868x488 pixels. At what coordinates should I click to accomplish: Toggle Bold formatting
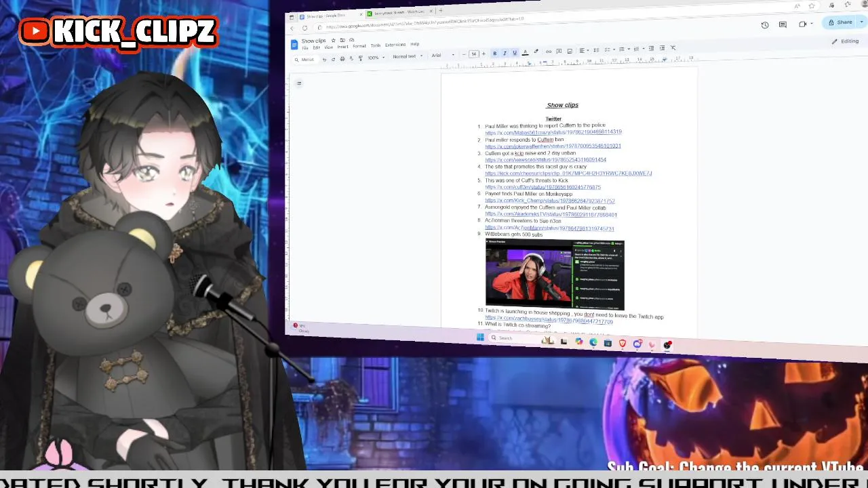click(x=495, y=53)
